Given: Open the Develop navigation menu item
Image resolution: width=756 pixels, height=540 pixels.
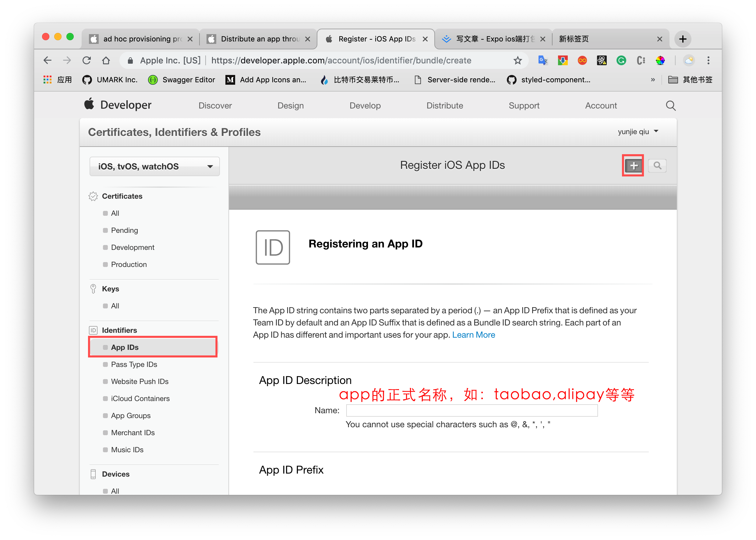Looking at the screenshot, I should click(365, 106).
